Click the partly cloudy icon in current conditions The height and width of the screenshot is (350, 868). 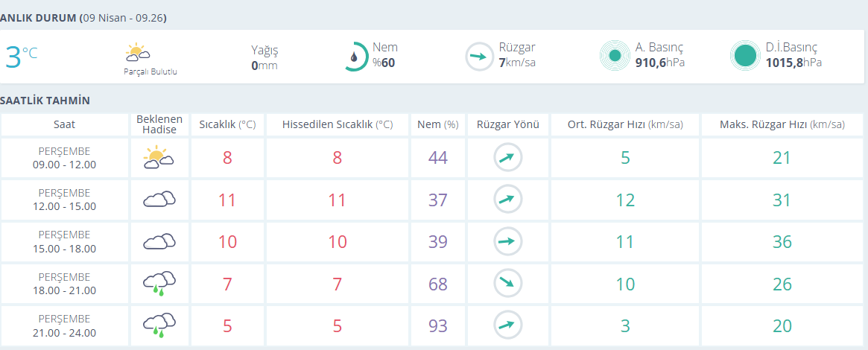[139, 53]
